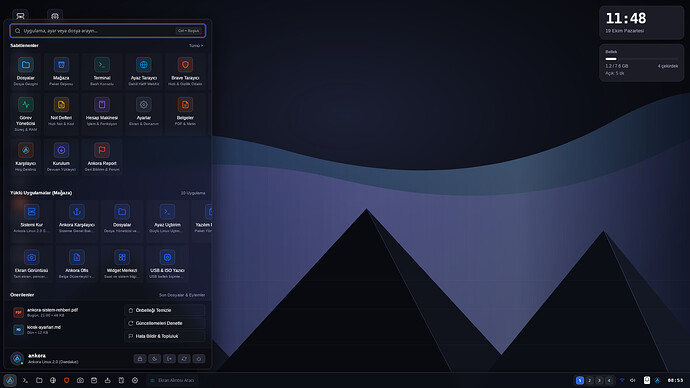The width and height of the screenshot is (690, 388).
Task: Click the blue Ankora tray icon
Action: [657, 381]
